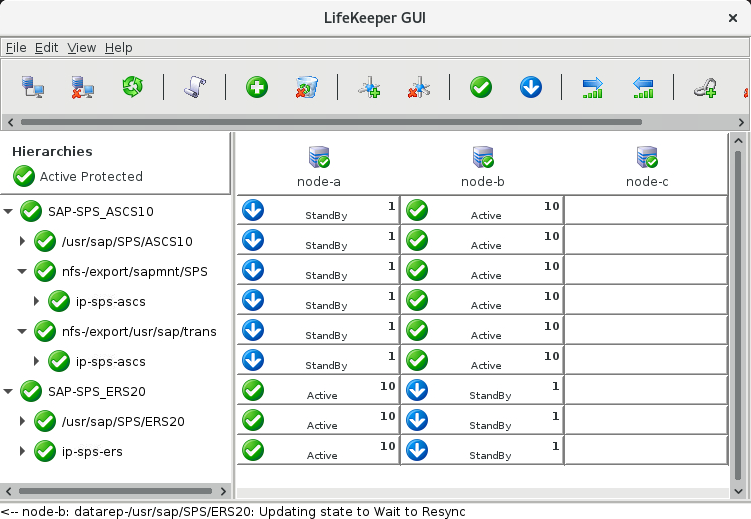751x519 pixels.
Task: Click /usr/sap/SPS/ERS20 StandBy icon on node-b
Action: coord(417,420)
